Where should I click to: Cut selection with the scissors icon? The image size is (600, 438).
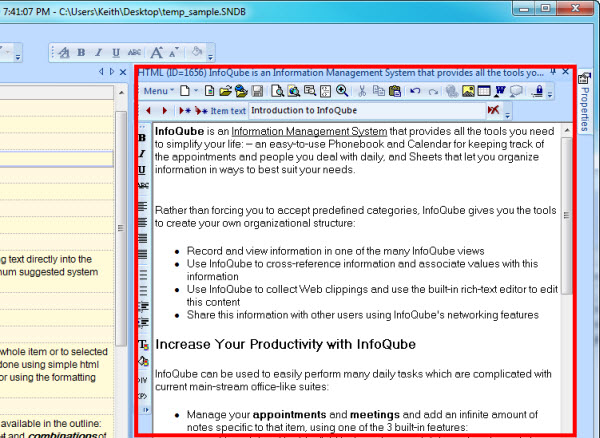click(362, 91)
